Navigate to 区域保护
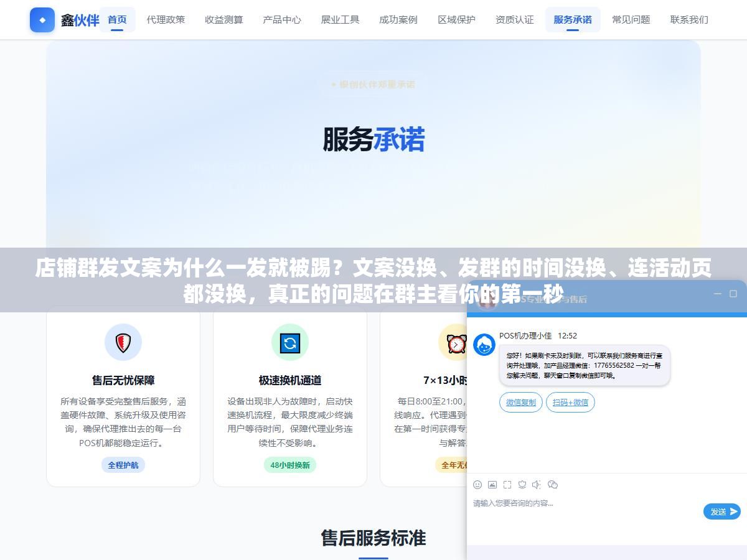 pos(456,20)
